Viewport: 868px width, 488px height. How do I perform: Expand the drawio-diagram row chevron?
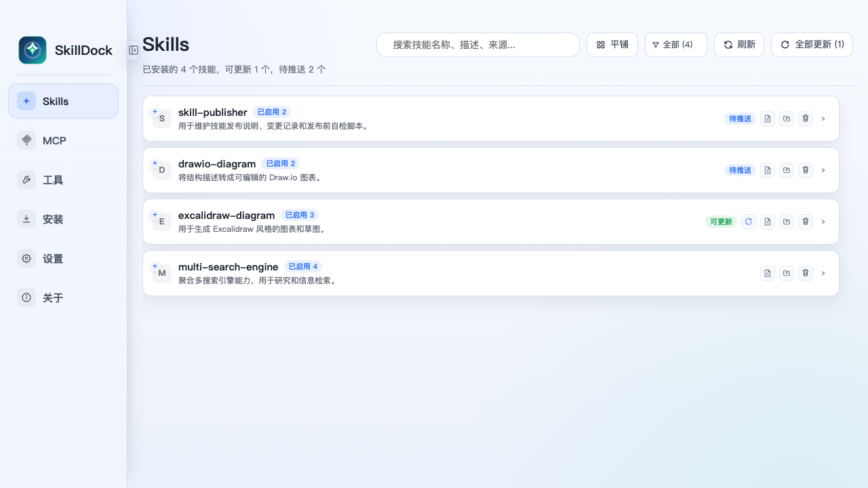pos(823,170)
